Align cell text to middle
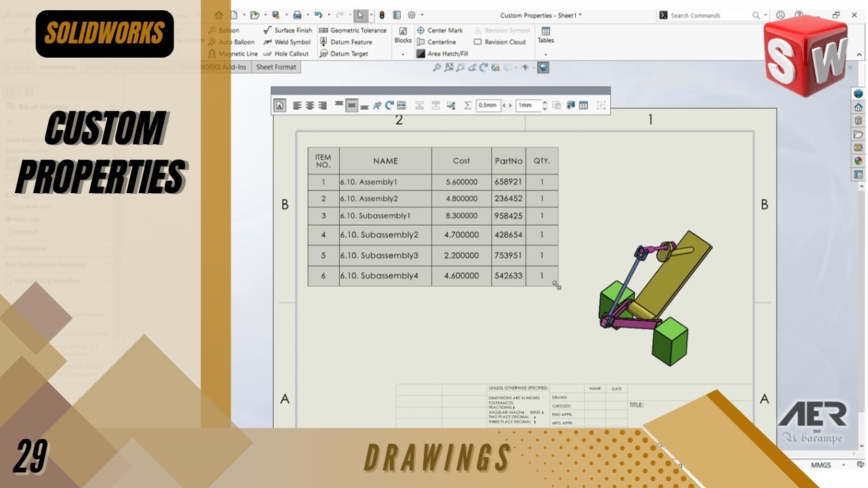The height and width of the screenshot is (488, 868). 351,105
